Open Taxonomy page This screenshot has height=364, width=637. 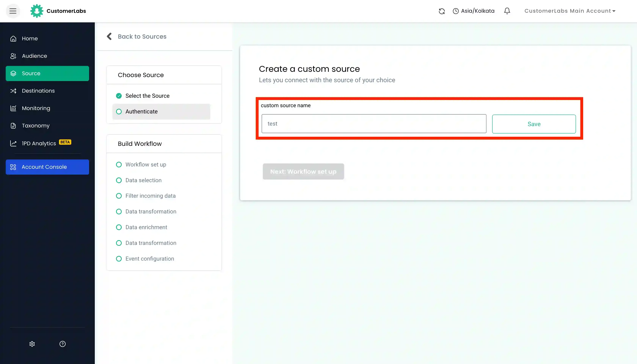[x=47, y=126]
